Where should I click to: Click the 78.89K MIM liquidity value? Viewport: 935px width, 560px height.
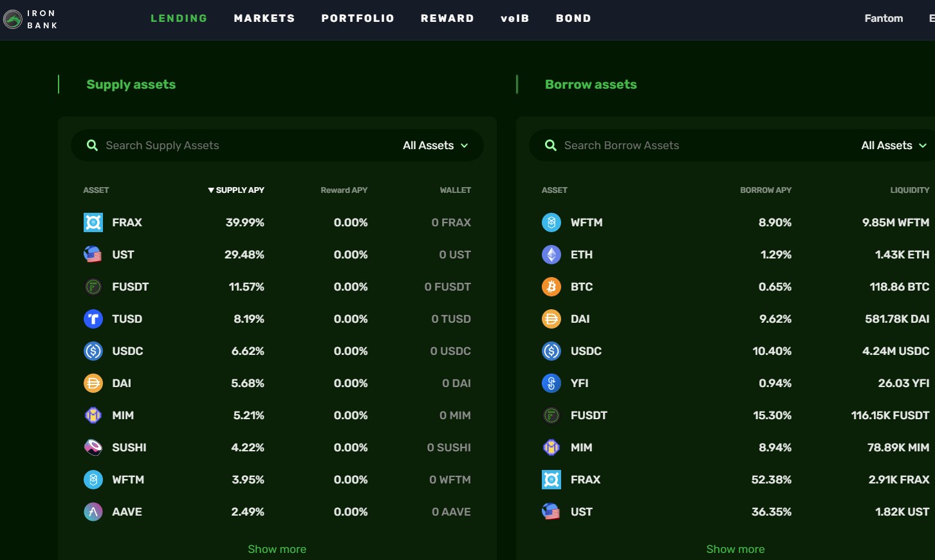pyautogui.click(x=898, y=447)
